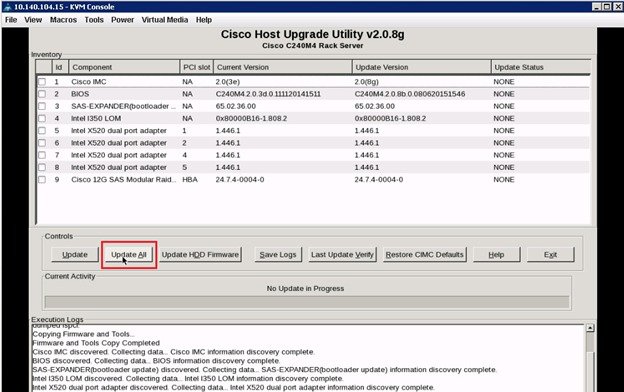The width and height of the screenshot is (624, 392).
Task: Click 'Firmware and Tools Copy Completed' log line
Action: [x=96, y=343]
